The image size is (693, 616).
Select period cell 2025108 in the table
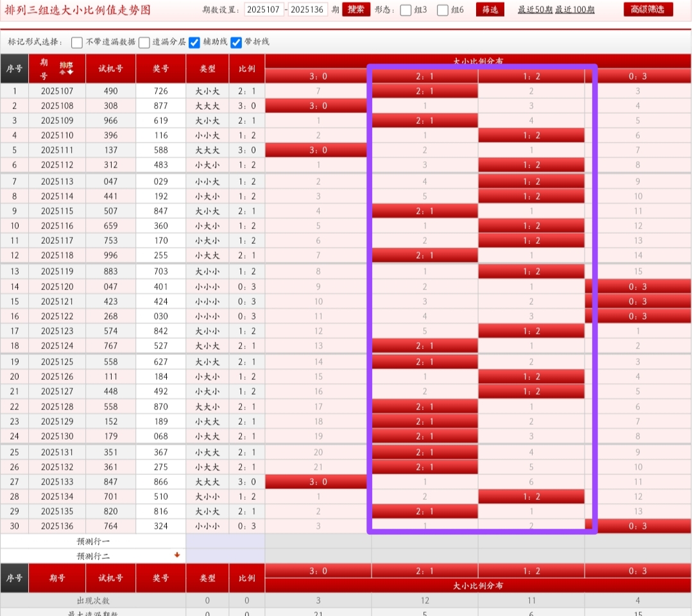[x=57, y=106]
